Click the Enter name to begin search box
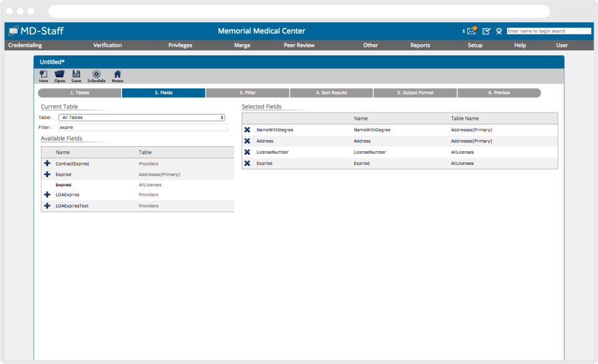The width and height of the screenshot is (598, 364). [550, 30]
